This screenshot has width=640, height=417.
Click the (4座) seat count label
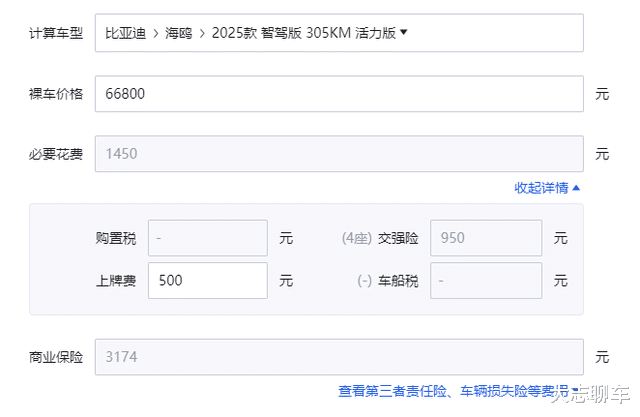click(x=356, y=239)
